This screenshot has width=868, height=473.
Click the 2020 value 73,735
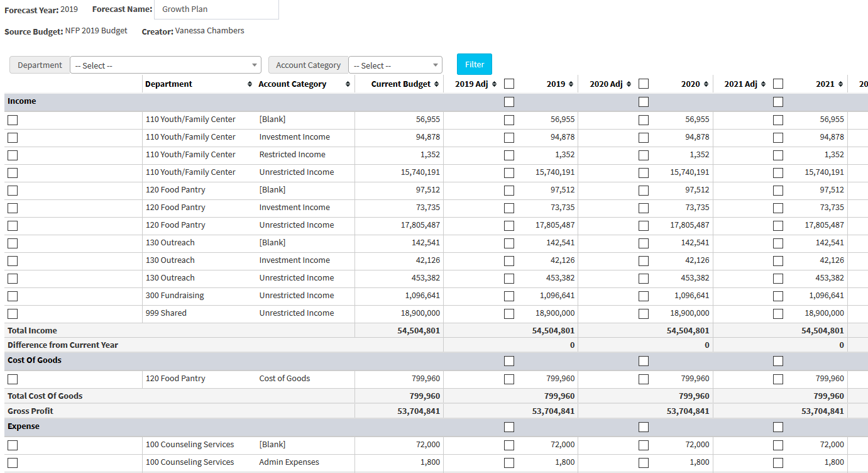pos(697,208)
